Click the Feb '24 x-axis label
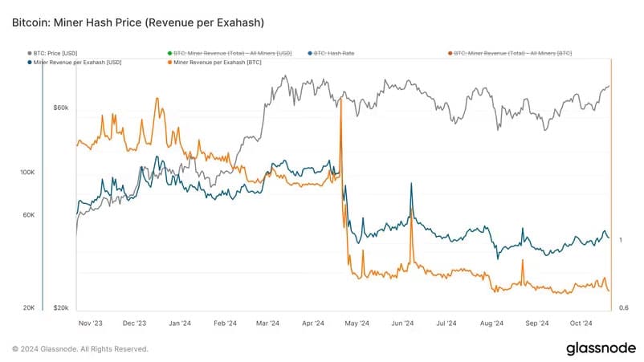 pyautogui.click(x=225, y=323)
